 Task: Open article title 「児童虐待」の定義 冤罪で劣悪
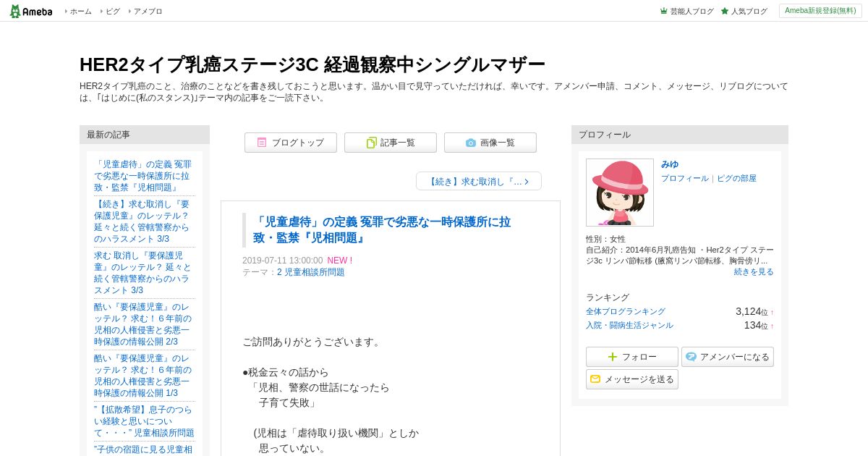[x=382, y=229]
